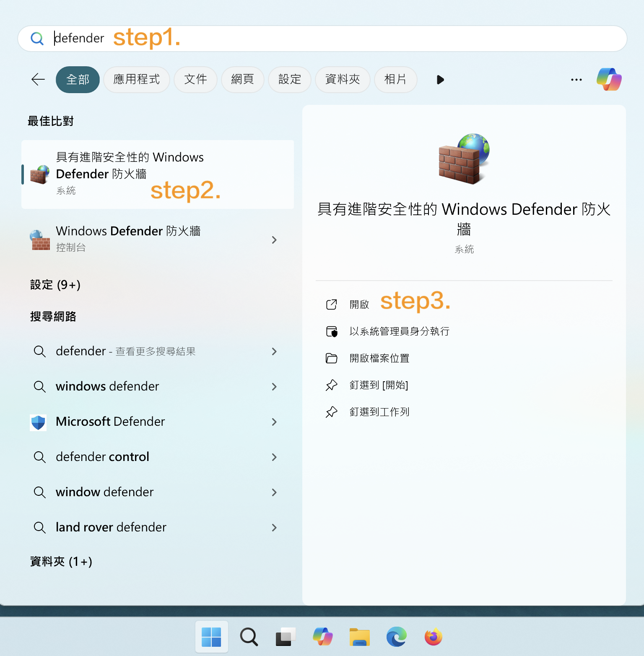This screenshot has height=656, width=644.
Task: Click the Task View taskbar icon
Action: point(285,637)
